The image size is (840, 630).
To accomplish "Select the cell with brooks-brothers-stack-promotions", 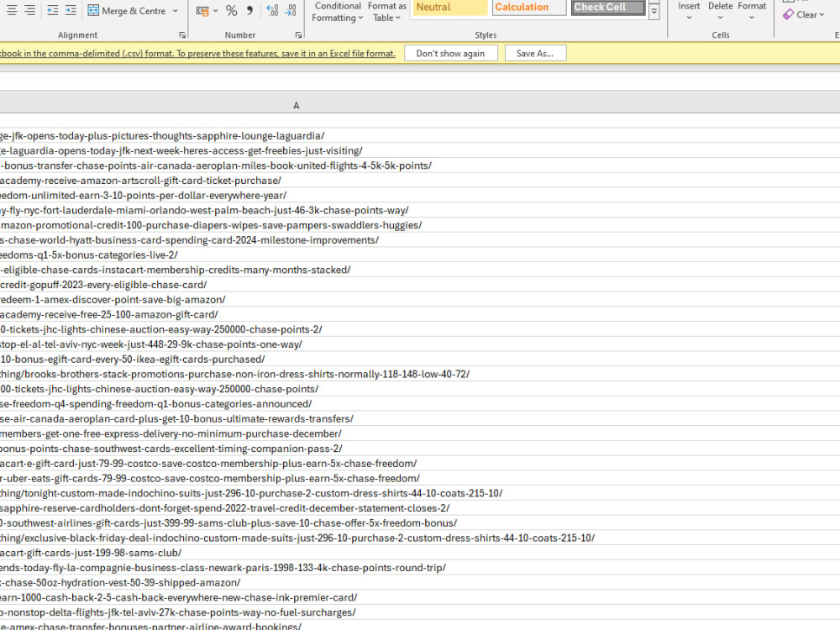I will click(420, 375).
